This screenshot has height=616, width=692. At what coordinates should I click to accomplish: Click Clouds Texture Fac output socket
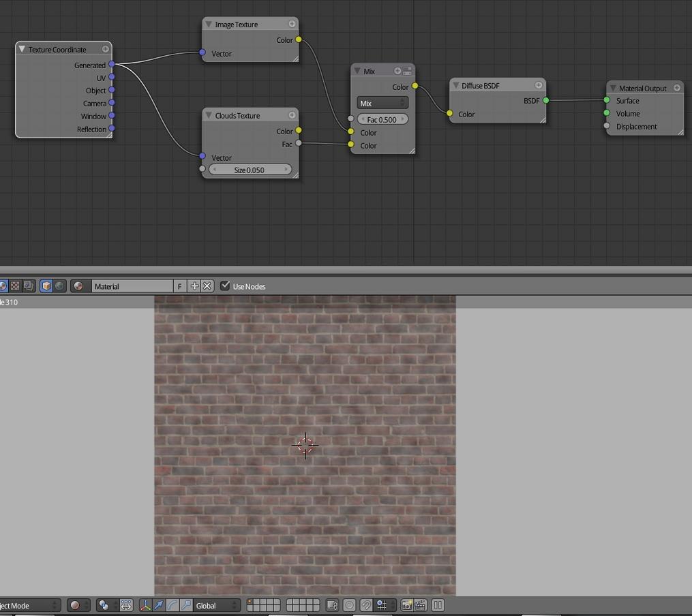tap(299, 143)
